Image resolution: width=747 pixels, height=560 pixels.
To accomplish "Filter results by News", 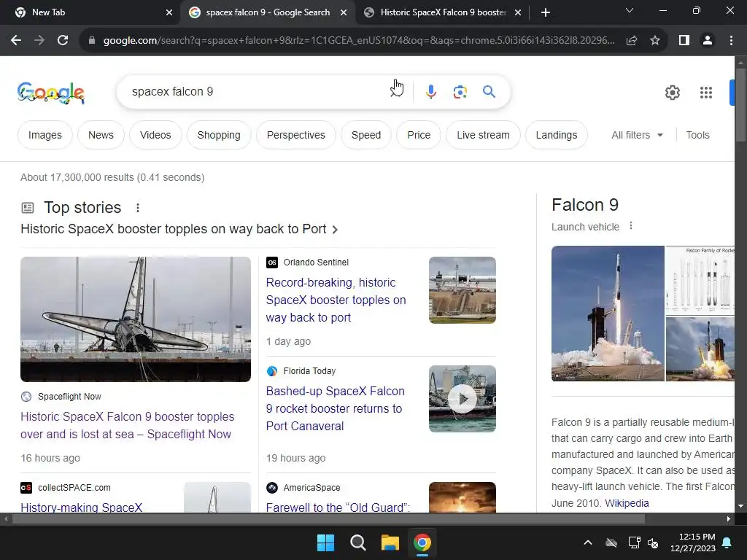I will (x=101, y=135).
